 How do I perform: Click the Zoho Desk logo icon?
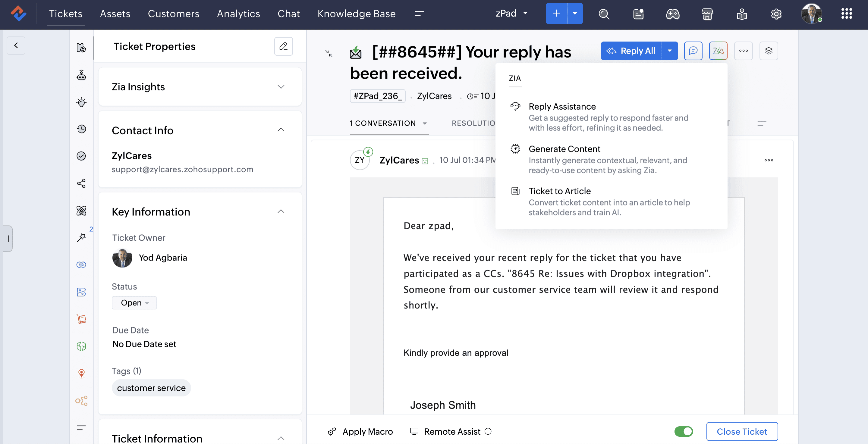(x=18, y=14)
